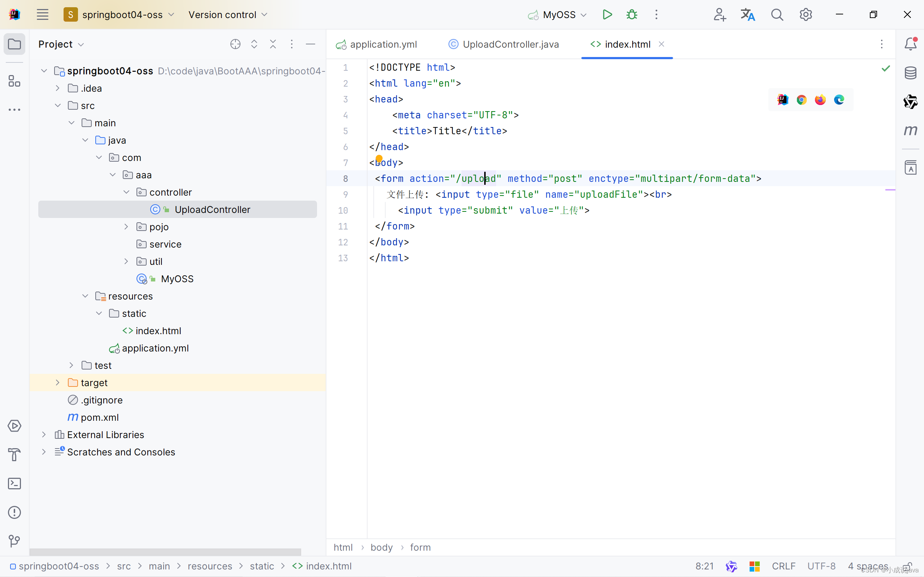
Task: Open the Version control menu
Action: [227, 14]
